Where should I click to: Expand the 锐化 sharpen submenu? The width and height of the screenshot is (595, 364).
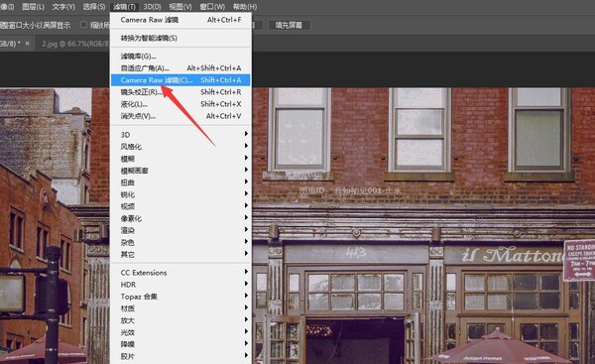pos(180,194)
